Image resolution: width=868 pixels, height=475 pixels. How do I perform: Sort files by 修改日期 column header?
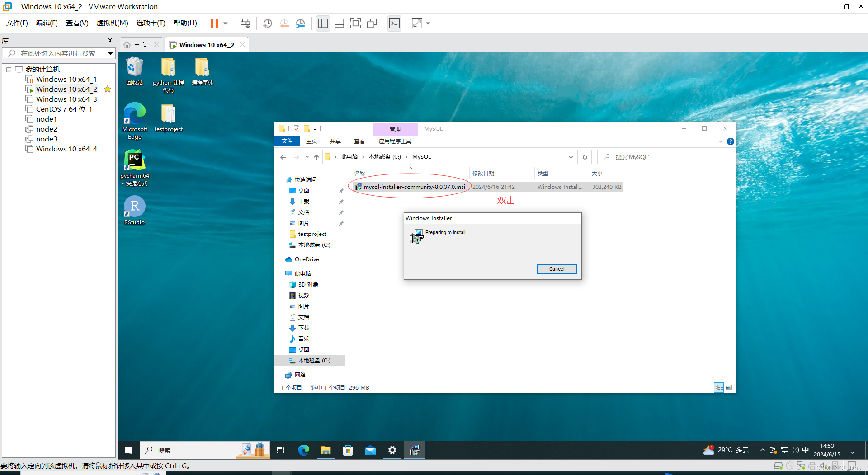[x=483, y=173]
